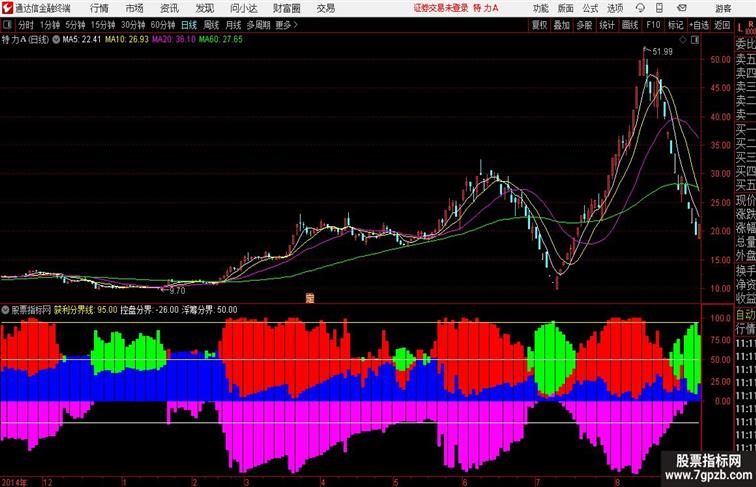The height and width of the screenshot is (487, 756).
Task: Click the 统计 statistics button
Action: pos(607,25)
